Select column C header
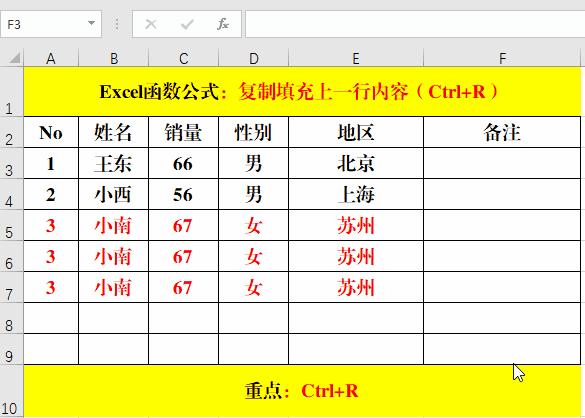585x418 pixels. pos(183,58)
